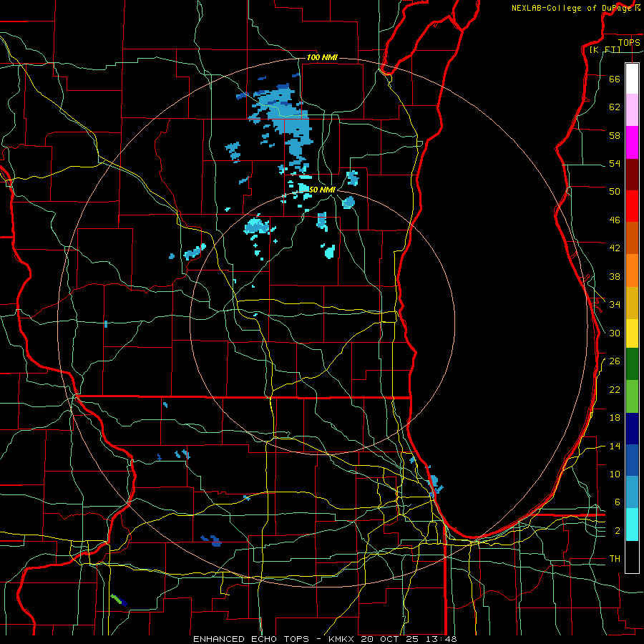The height and width of the screenshot is (644, 644).
Task: Click the "58" legend value
Action: (x=615, y=135)
